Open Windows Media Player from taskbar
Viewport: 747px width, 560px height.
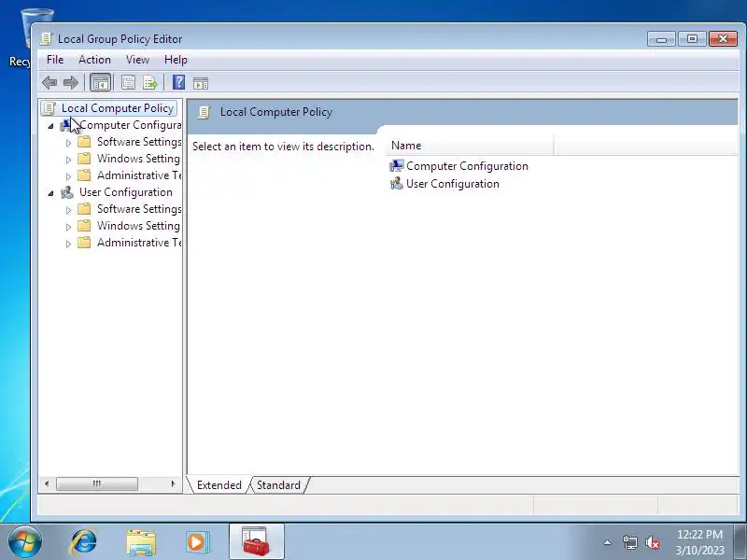[197, 542]
